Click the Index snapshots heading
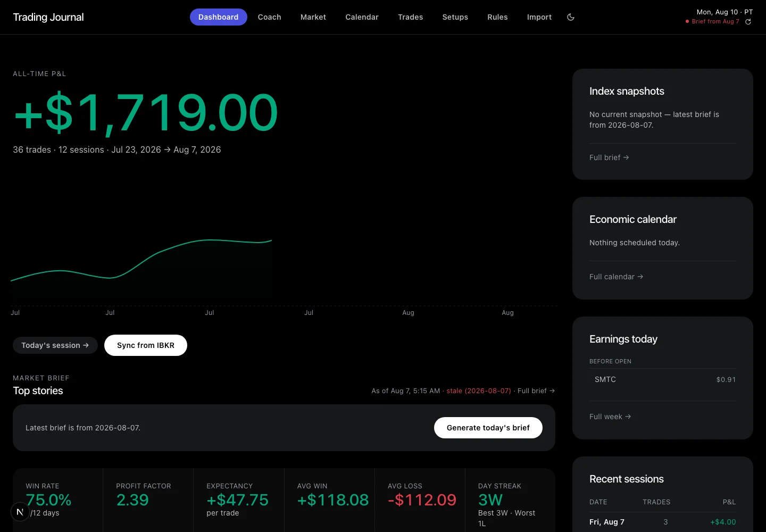766x532 pixels. [x=627, y=91]
